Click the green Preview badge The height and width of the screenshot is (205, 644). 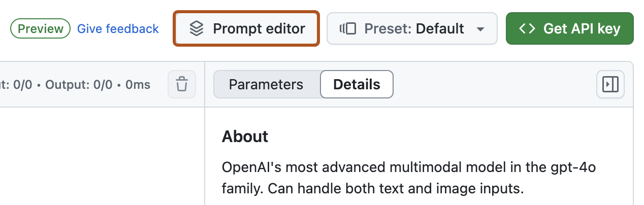(40, 28)
